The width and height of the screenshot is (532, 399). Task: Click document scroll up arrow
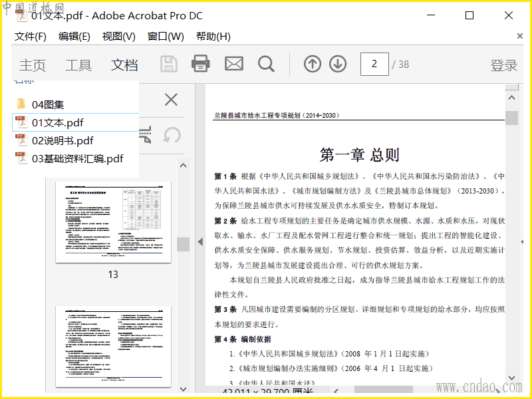(x=511, y=98)
